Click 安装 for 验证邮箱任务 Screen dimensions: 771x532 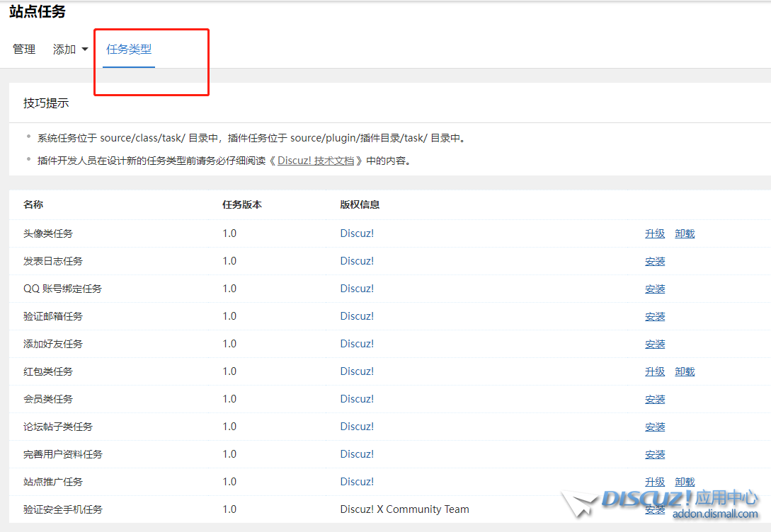[655, 316]
